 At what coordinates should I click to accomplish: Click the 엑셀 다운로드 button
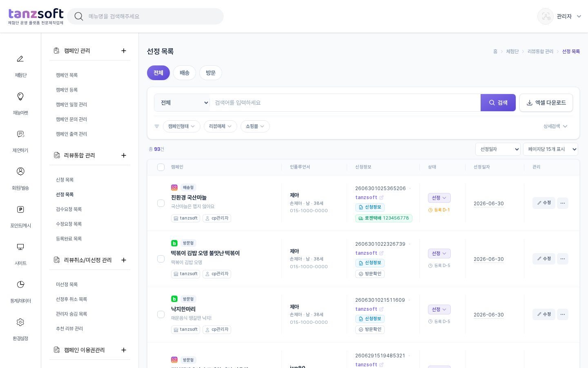pos(546,103)
